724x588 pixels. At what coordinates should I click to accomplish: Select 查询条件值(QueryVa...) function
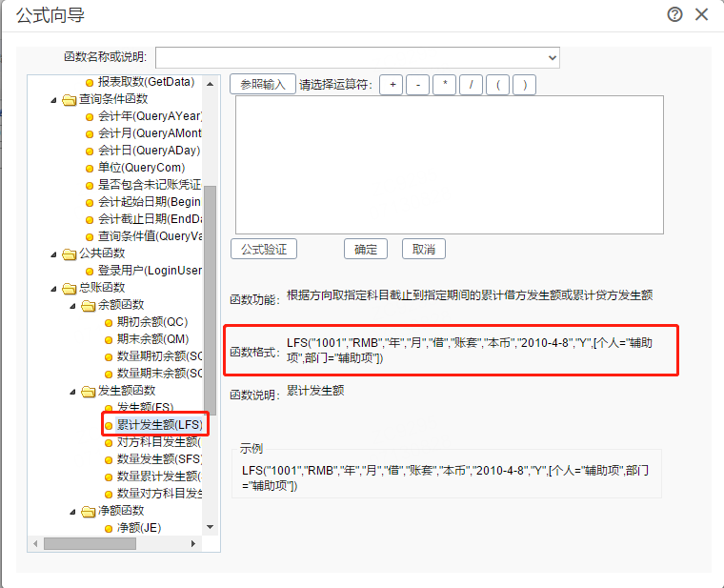pos(150,236)
